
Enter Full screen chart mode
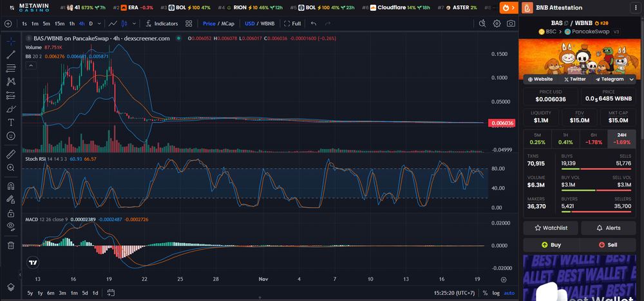click(292, 24)
